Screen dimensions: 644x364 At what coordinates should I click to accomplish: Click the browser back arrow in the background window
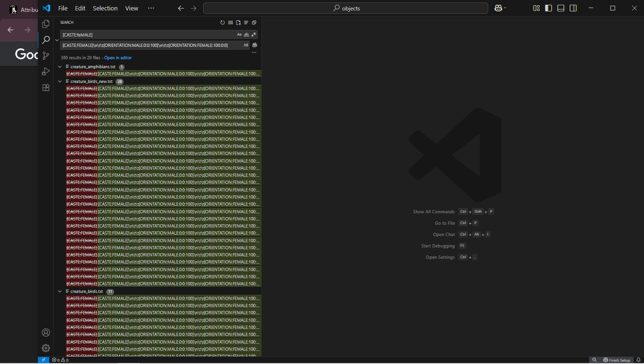coord(10,30)
